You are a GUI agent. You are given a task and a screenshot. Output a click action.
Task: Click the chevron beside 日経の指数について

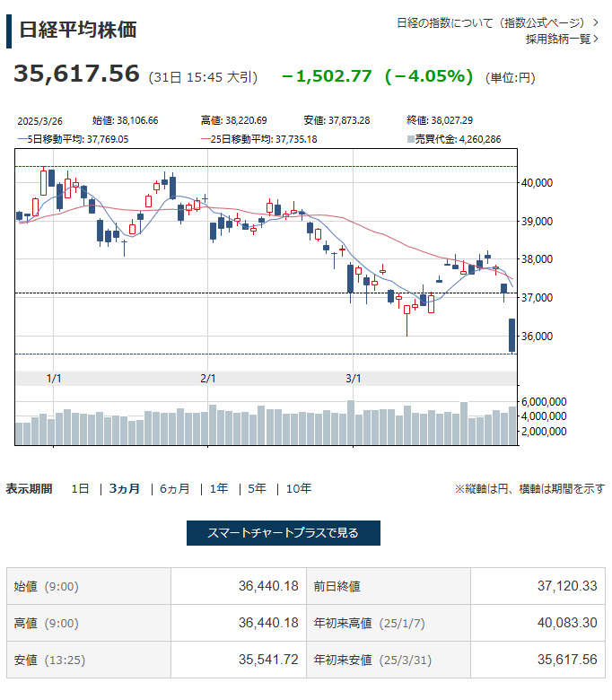596,22
